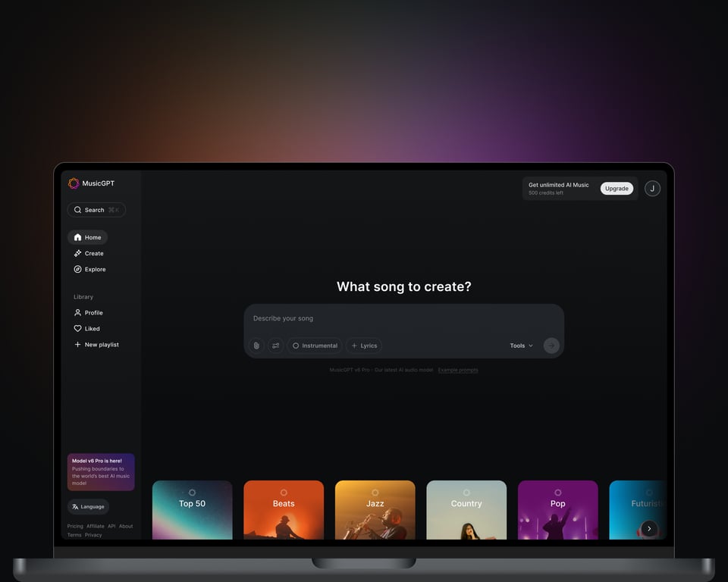
Task: Toggle the Instrumental option
Action: 314,345
